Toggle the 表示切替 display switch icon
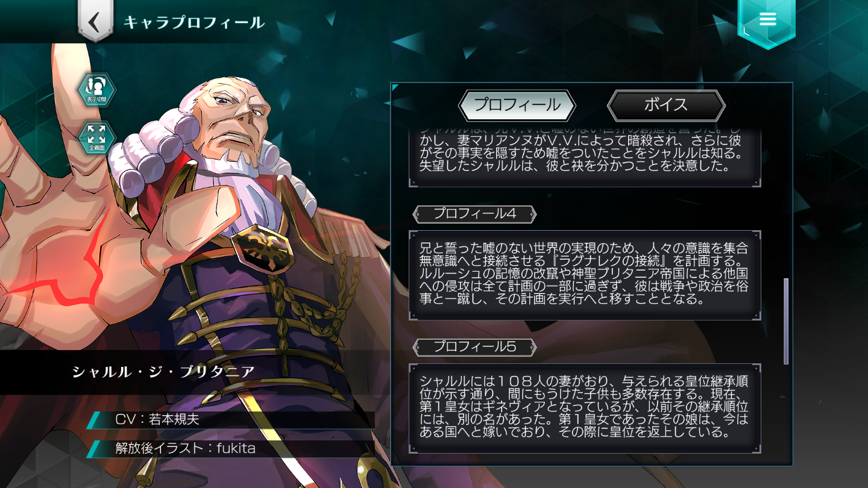Screen dimensions: 868x488 pyautogui.click(x=96, y=89)
